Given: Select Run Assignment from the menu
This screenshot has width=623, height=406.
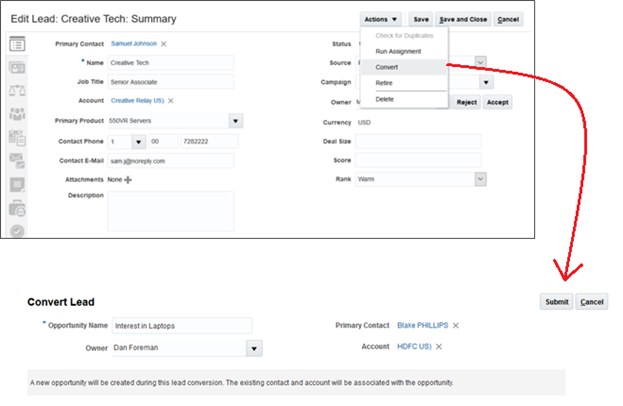Looking at the screenshot, I should point(397,51).
